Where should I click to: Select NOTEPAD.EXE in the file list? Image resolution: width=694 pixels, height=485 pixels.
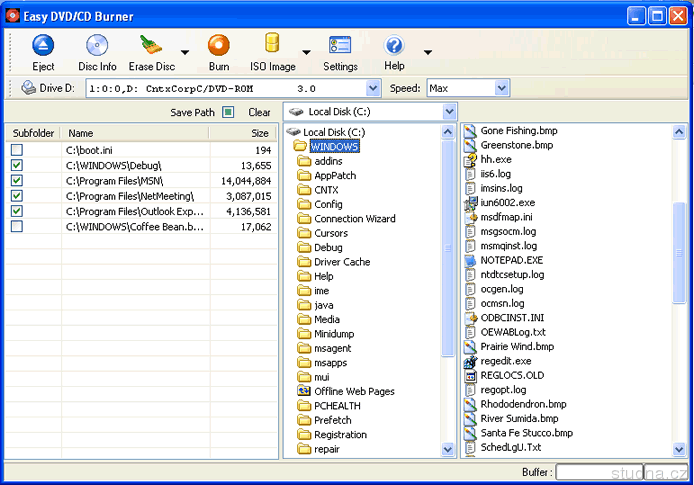(x=511, y=260)
